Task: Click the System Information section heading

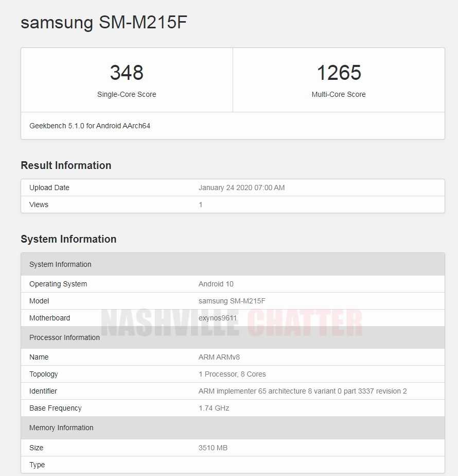Action: tap(68, 239)
